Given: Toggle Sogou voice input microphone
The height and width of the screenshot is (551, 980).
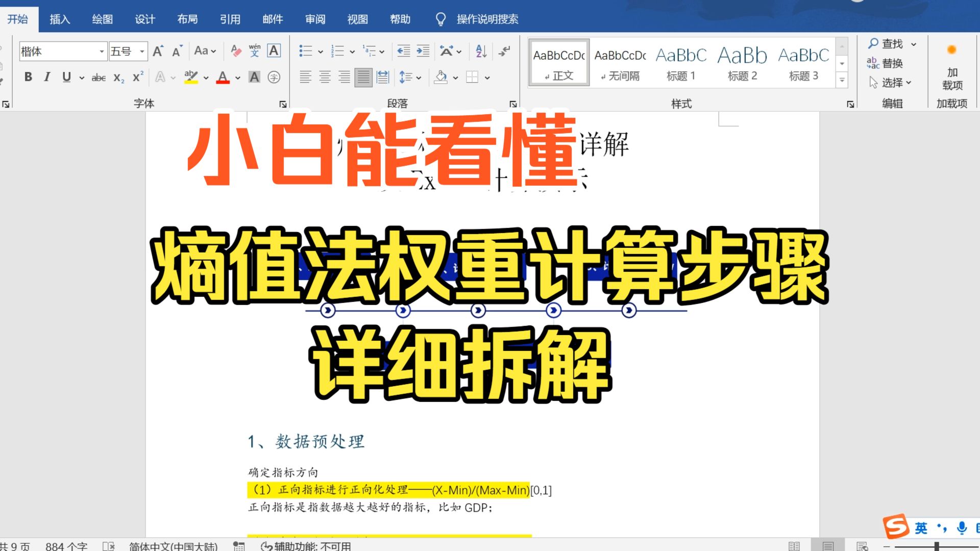Looking at the screenshot, I should pyautogui.click(x=962, y=528).
